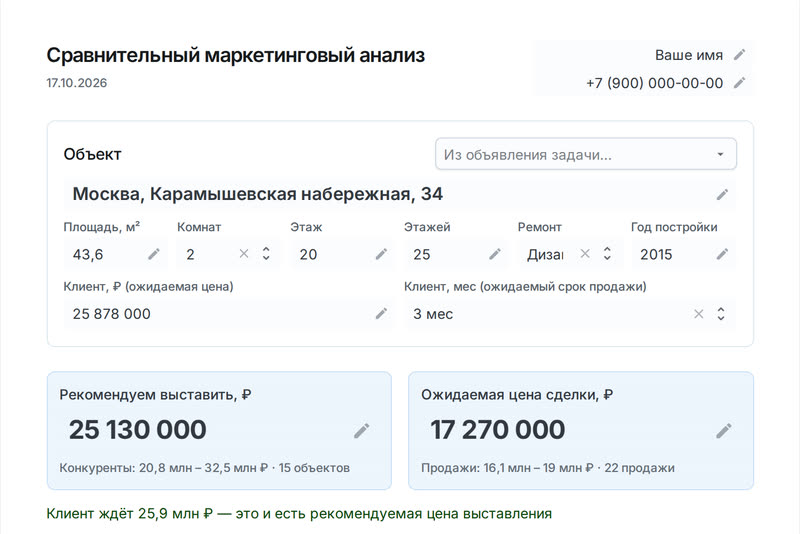The height and width of the screenshot is (534, 800).
Task: Click dropdown arrow in Из объявления задачи box
Action: pyautogui.click(x=720, y=154)
